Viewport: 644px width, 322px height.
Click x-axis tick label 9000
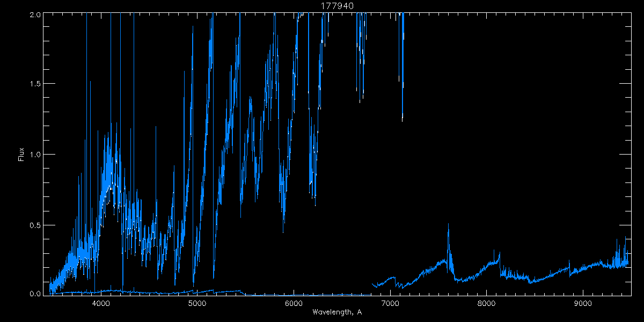pyautogui.click(x=582, y=303)
